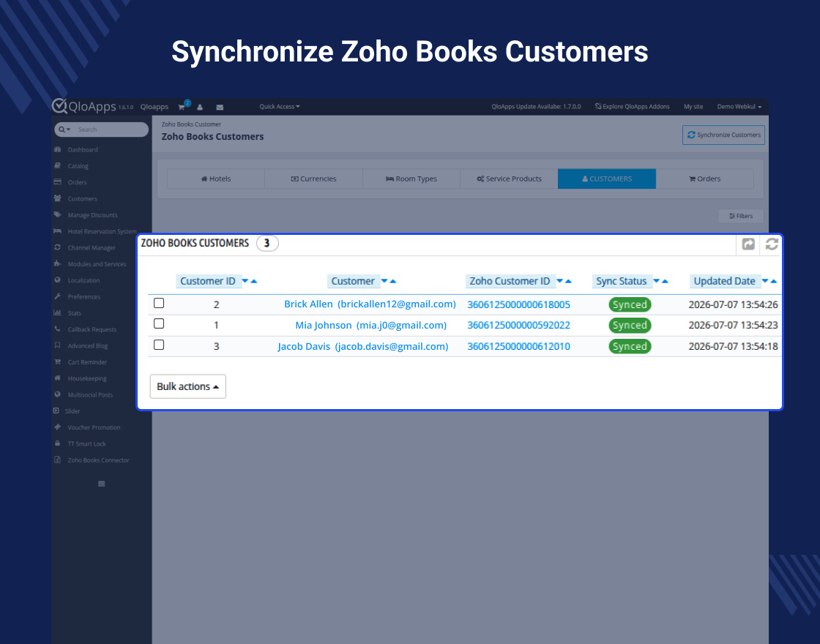This screenshot has height=644, width=820.
Task: Open Jacob Davis customer link
Action: 363,347
